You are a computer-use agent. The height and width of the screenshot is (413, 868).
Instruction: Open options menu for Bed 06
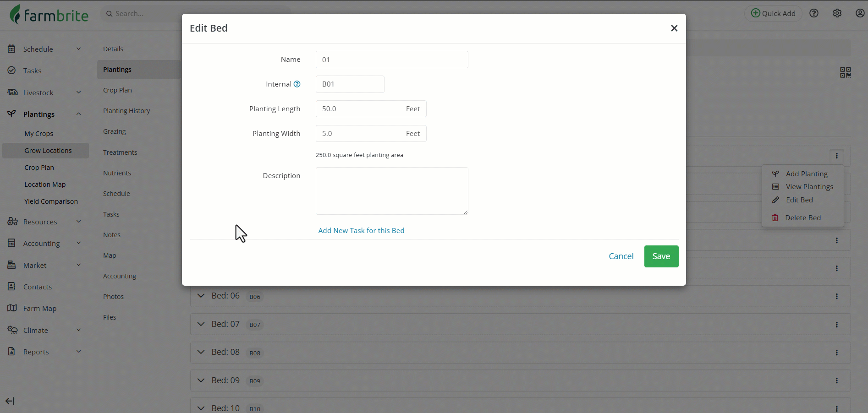pos(837,296)
